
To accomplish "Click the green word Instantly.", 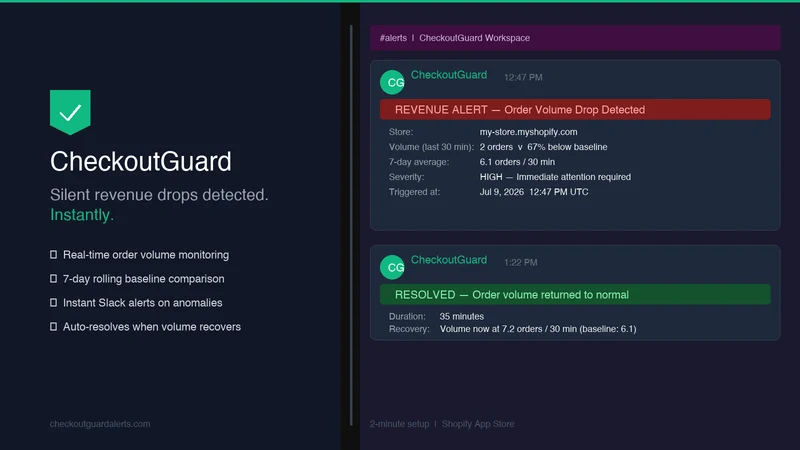I will coord(82,215).
